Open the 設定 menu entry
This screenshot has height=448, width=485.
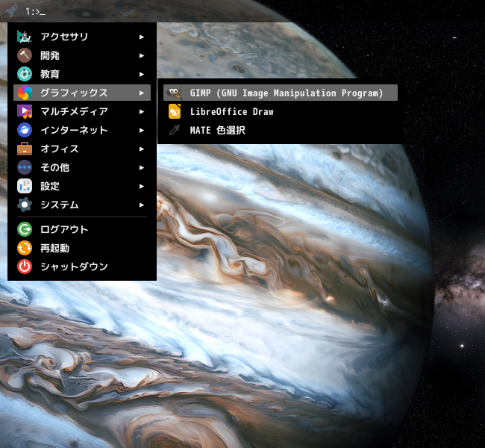(x=82, y=186)
